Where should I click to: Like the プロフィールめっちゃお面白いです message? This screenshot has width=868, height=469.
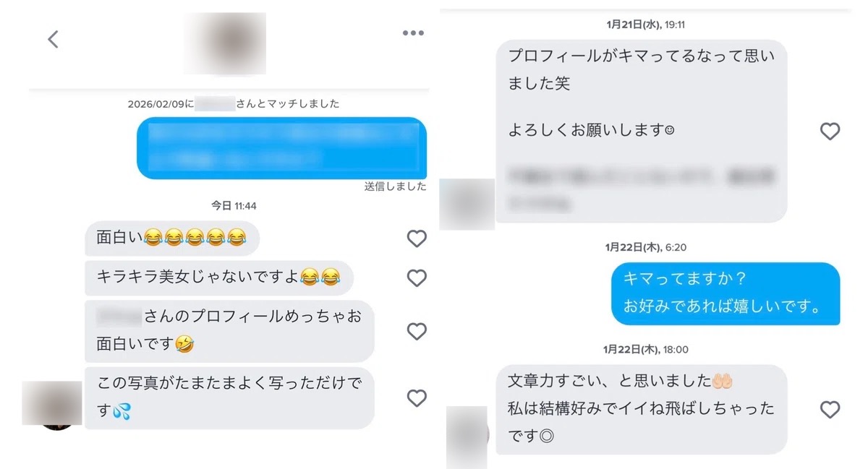coord(417,332)
